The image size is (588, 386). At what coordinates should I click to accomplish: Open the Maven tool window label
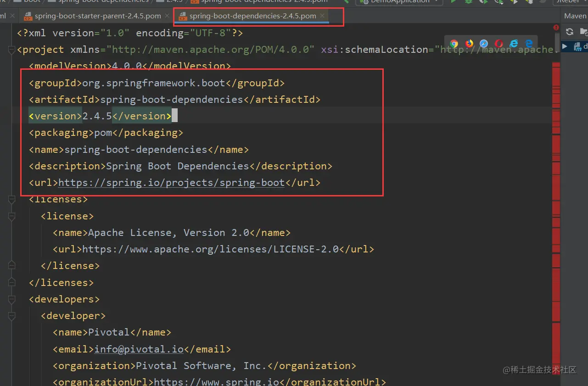574,15
